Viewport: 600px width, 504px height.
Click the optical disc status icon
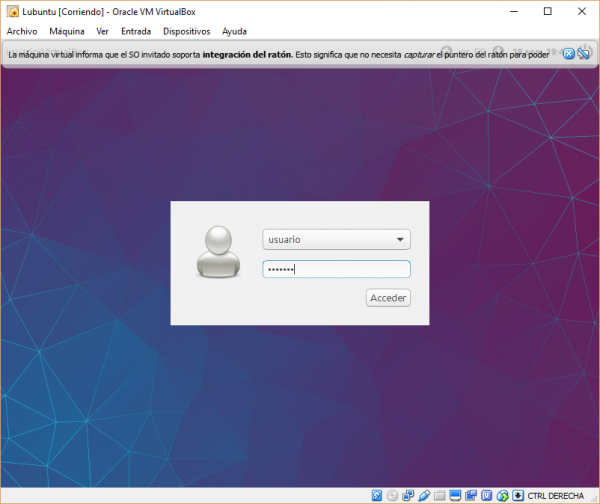pos(392,495)
